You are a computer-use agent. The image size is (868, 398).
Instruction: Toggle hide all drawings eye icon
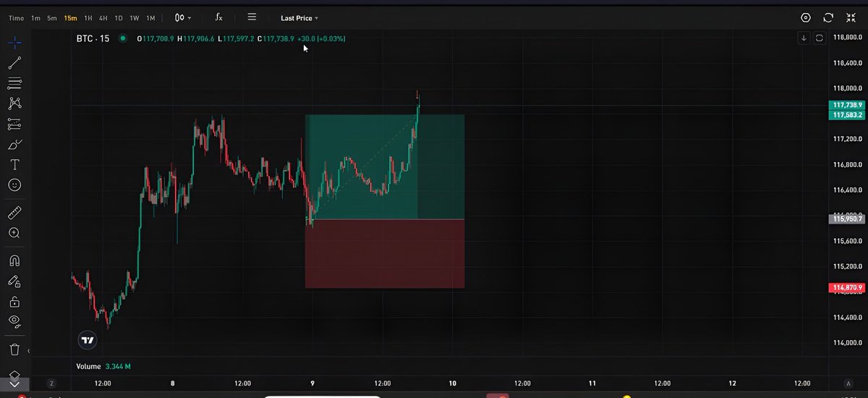(x=14, y=321)
